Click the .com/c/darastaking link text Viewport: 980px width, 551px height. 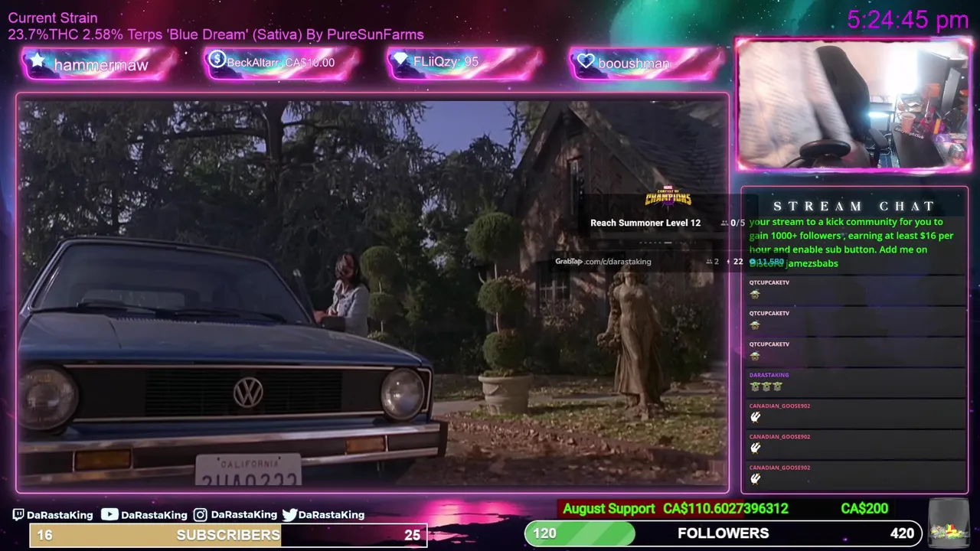[x=617, y=262]
